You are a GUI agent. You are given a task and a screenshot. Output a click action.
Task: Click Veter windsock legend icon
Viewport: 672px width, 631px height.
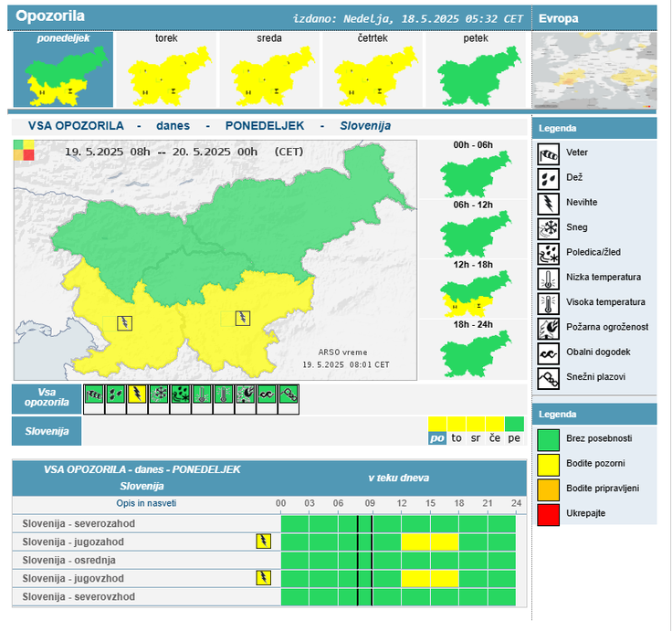point(548,154)
